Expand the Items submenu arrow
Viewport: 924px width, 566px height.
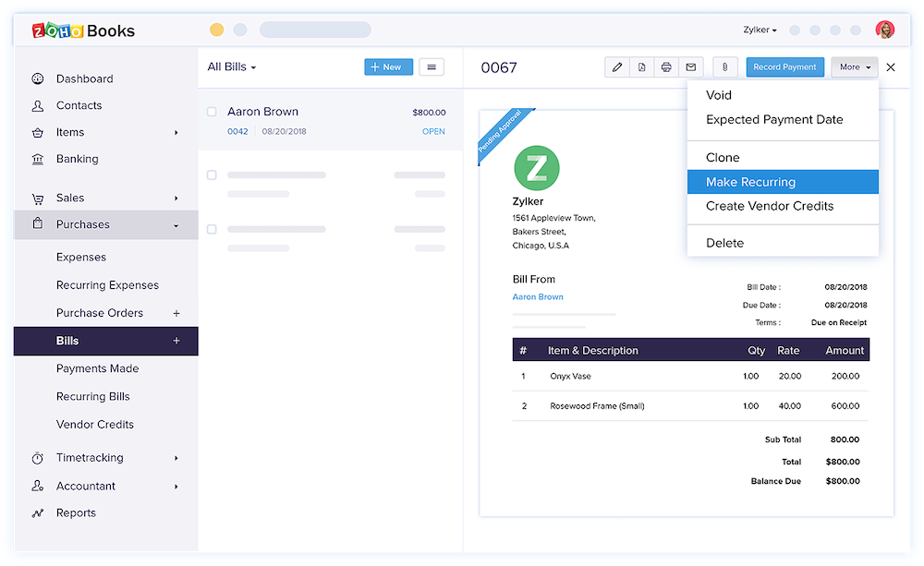pos(176,133)
